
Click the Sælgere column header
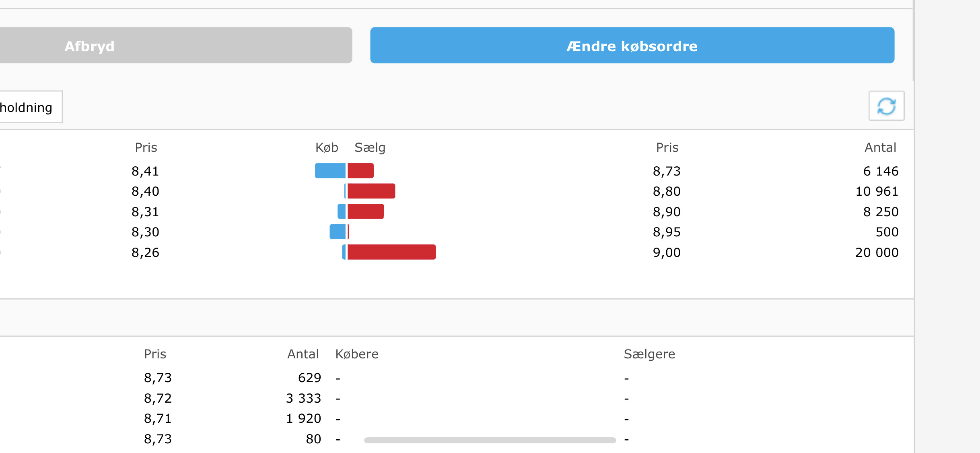[x=649, y=354]
